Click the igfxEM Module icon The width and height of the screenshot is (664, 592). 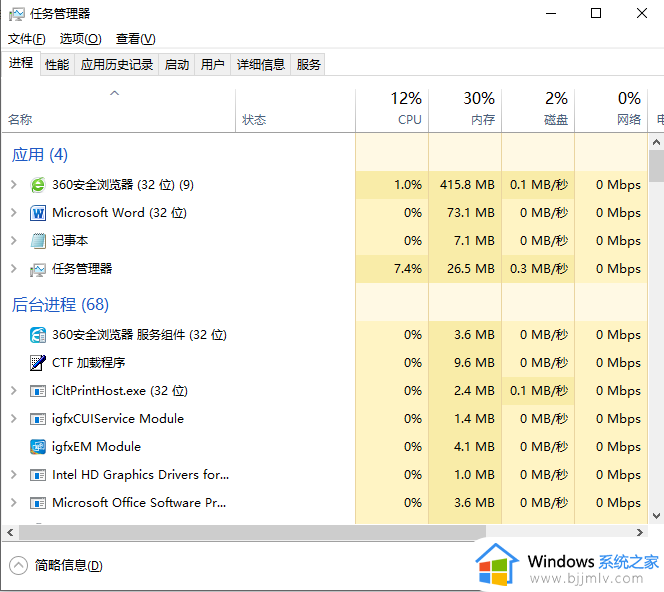(x=38, y=447)
